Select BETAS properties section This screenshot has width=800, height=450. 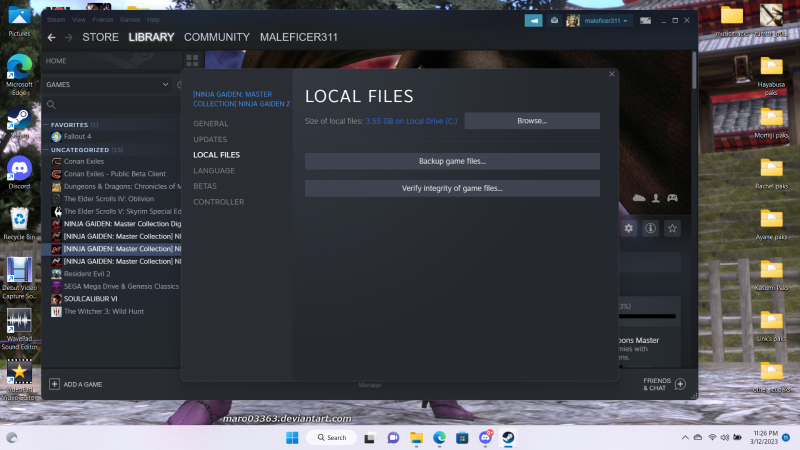tap(205, 186)
